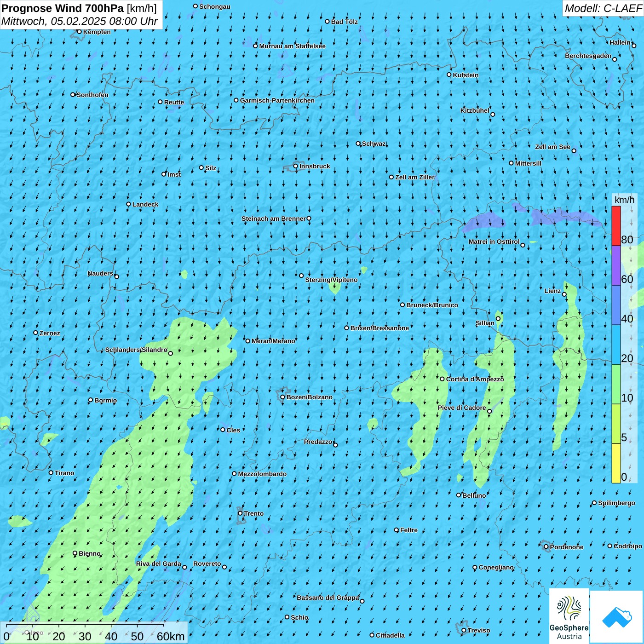Click the GeoSphere Austria logo
The height and width of the screenshot is (644, 644).
pos(569,617)
